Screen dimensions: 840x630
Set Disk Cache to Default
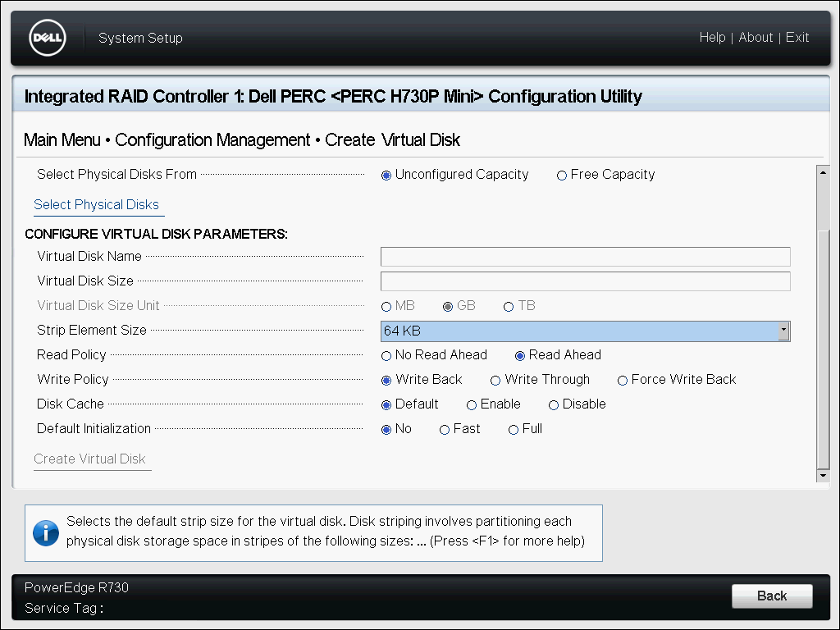point(386,405)
